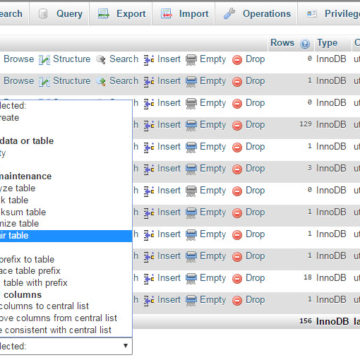360x360 pixels.
Task: Click Empty icon in the 3-rows table
Action: (191, 169)
